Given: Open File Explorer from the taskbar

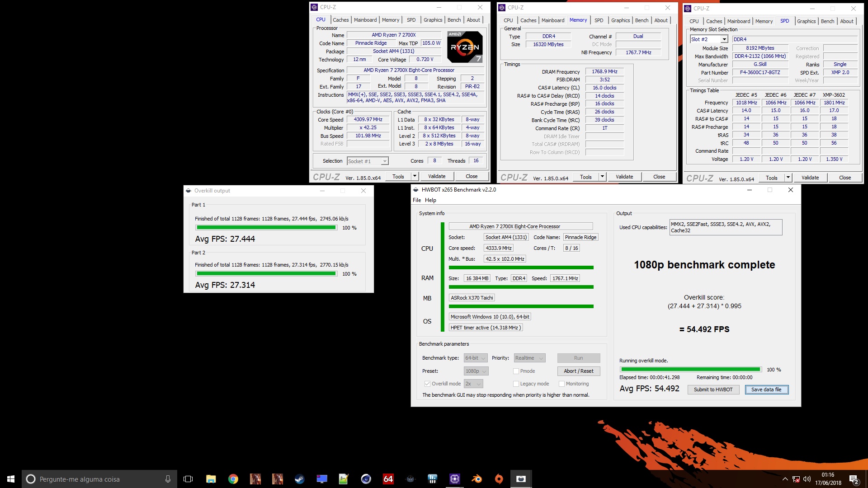Looking at the screenshot, I should click(211, 479).
